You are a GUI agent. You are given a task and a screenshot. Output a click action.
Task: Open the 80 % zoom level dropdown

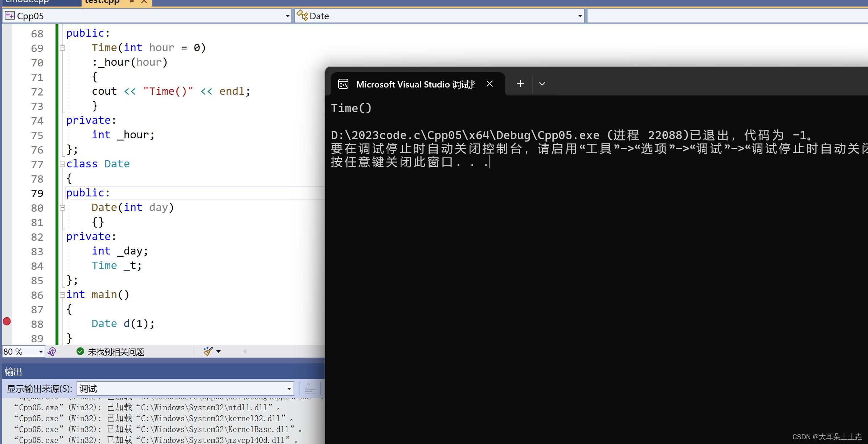pos(41,351)
